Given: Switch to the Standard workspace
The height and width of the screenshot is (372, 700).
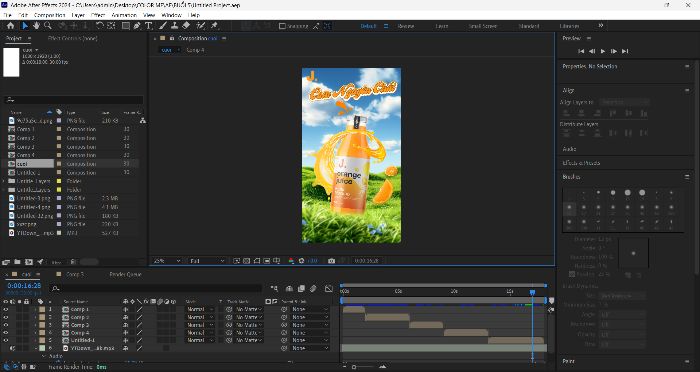Looking at the screenshot, I should pos(529,26).
